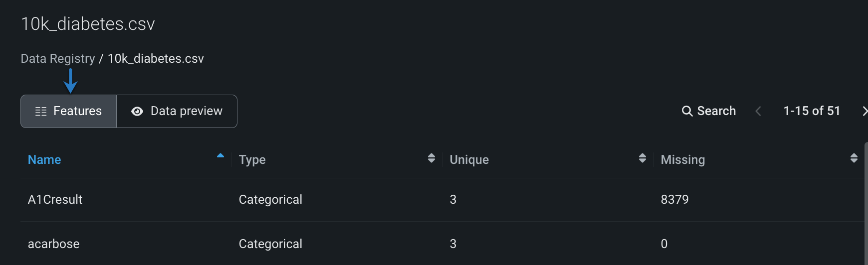This screenshot has height=265, width=868.
Task: Go to next page of features
Action: click(865, 111)
